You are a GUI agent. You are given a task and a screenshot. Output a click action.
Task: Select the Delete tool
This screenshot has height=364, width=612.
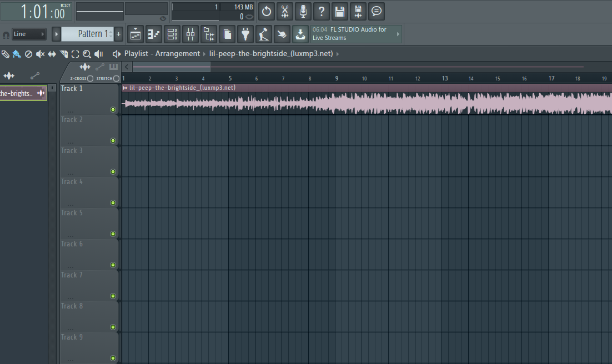point(28,54)
